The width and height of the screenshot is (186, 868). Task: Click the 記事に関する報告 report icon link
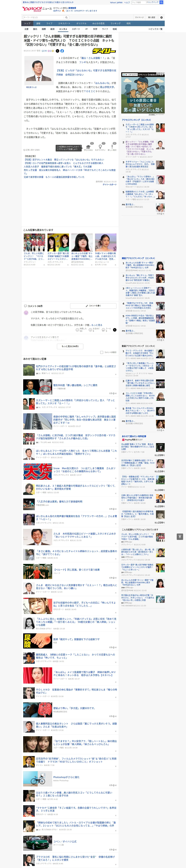click(x=31, y=150)
